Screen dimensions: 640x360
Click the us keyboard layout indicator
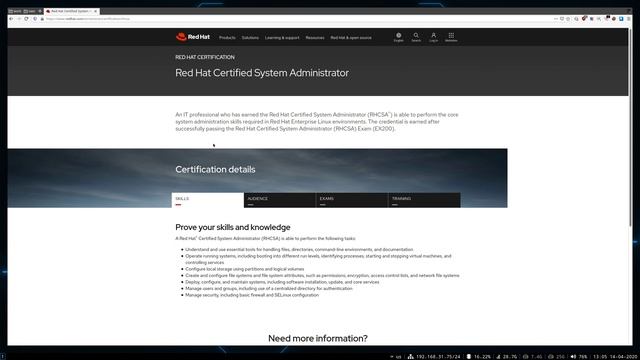(x=396, y=357)
